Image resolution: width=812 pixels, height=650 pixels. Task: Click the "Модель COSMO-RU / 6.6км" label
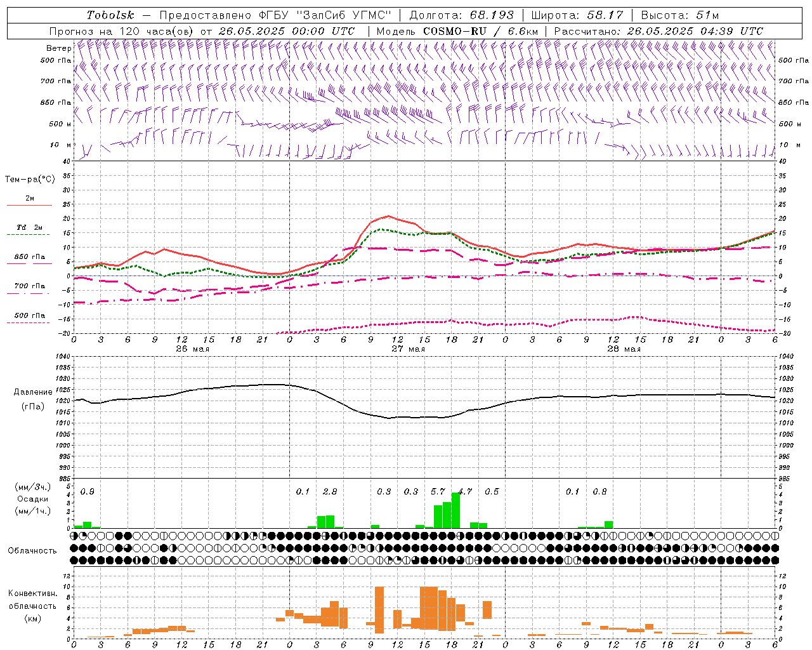[457, 31]
